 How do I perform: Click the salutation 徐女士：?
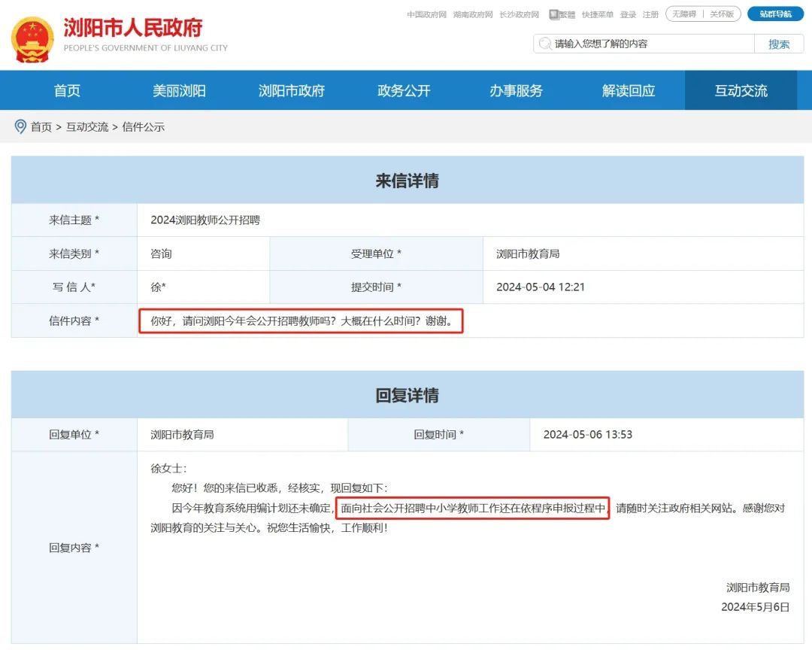coord(169,469)
